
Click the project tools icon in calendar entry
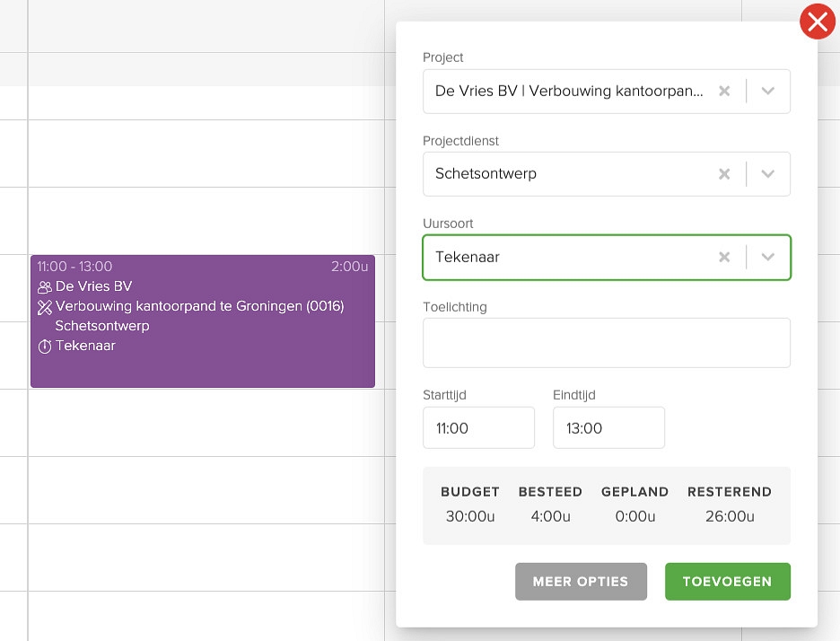[45, 307]
